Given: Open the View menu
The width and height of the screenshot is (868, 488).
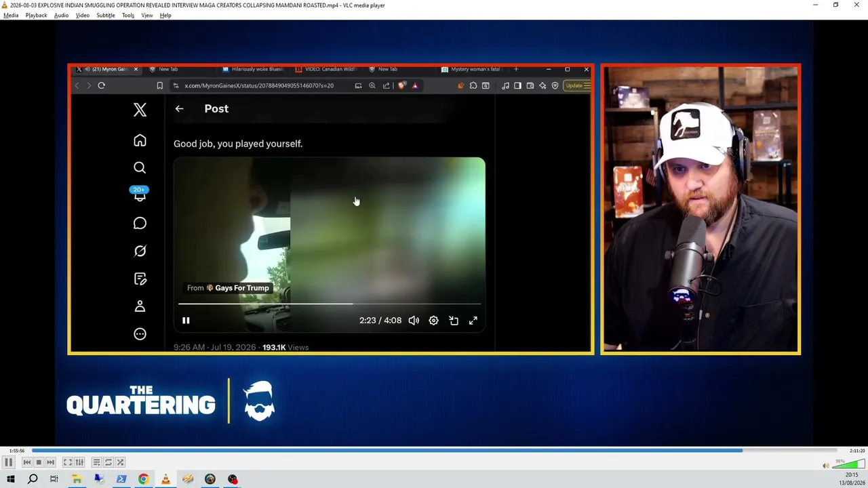Looking at the screenshot, I should (x=147, y=15).
